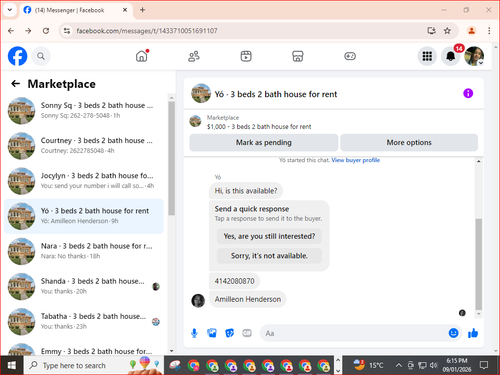The height and width of the screenshot is (375, 500).
Task: Open the weather widget showing 15°C
Action: [368, 365]
